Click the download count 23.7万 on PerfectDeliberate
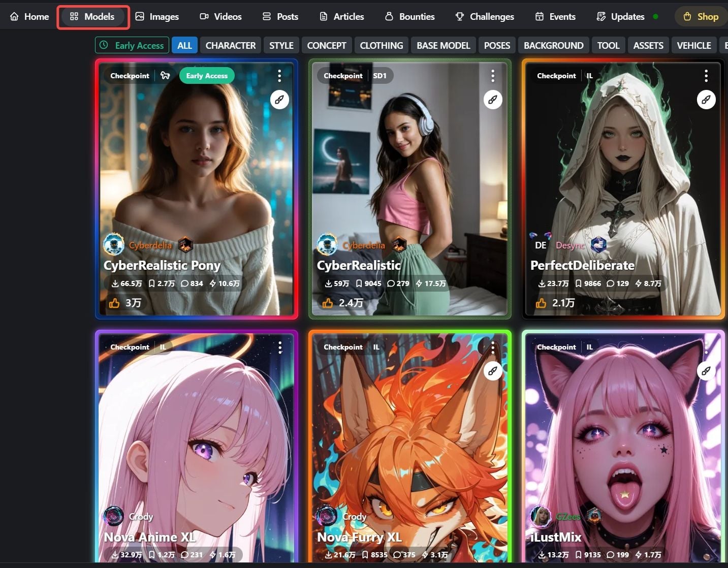This screenshot has width=728, height=568. pyautogui.click(x=554, y=283)
